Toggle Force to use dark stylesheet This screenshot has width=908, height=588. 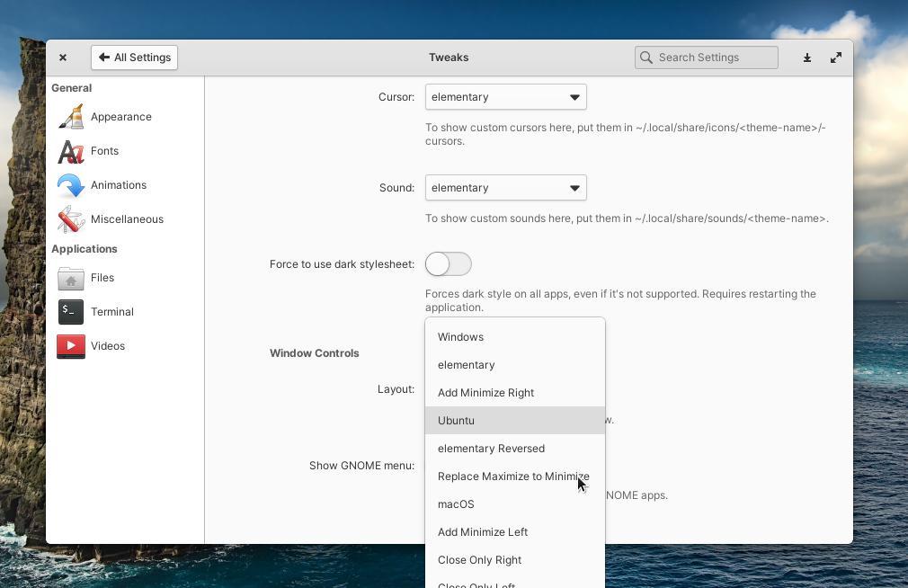[x=448, y=263]
